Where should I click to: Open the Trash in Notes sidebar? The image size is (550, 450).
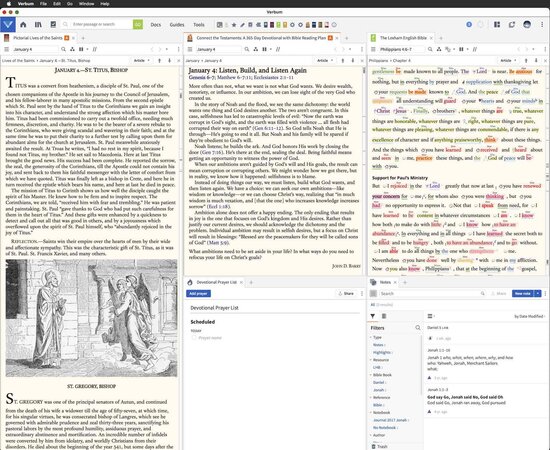tap(380, 446)
